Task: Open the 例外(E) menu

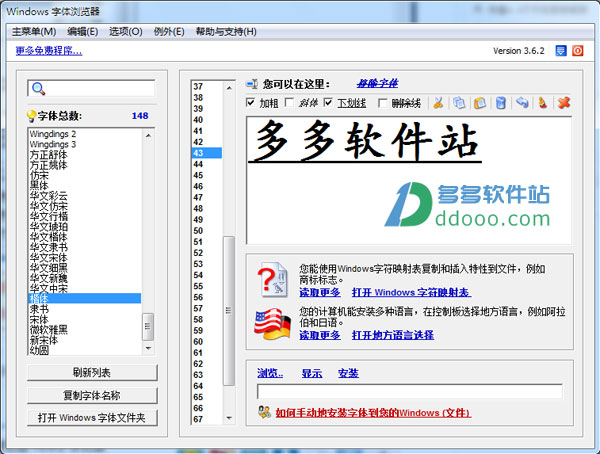Action: point(169,31)
